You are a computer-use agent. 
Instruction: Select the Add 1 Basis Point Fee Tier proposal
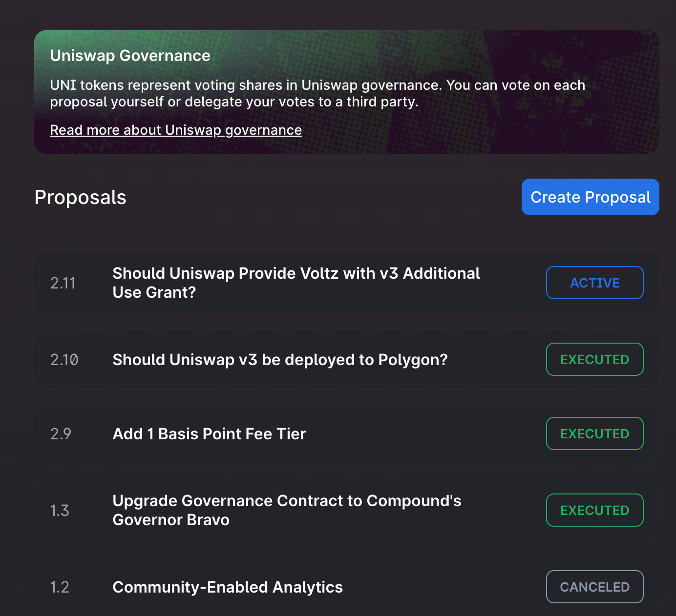click(346, 434)
